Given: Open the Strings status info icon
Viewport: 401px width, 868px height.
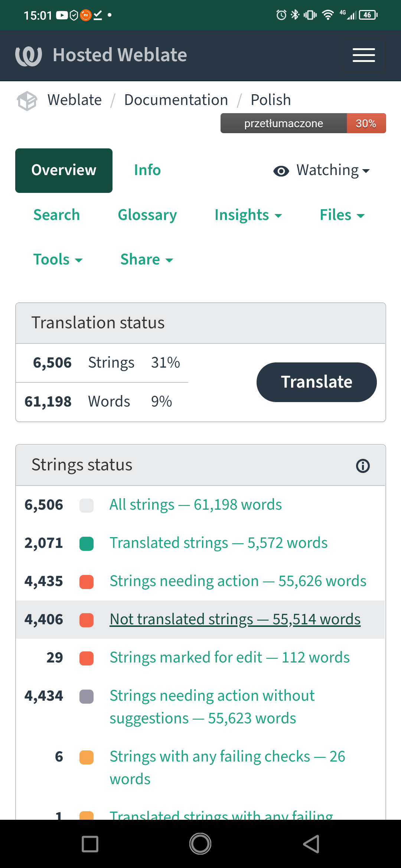Looking at the screenshot, I should point(363,466).
